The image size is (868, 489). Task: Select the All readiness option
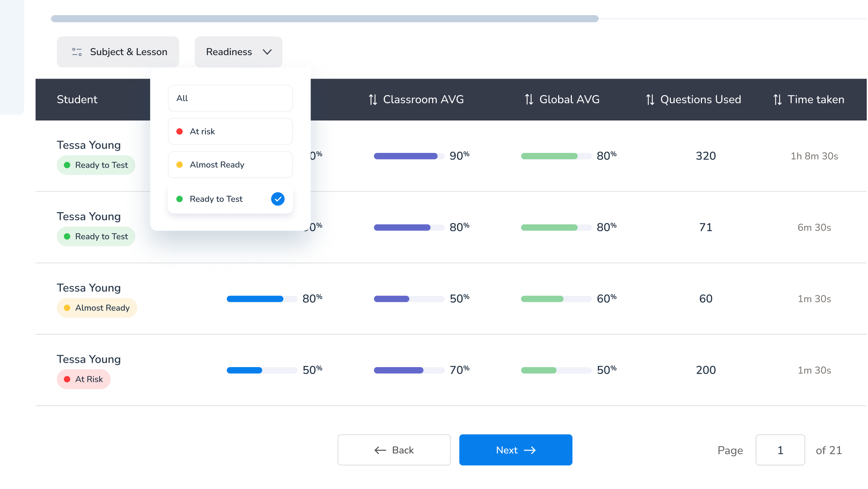pos(230,98)
